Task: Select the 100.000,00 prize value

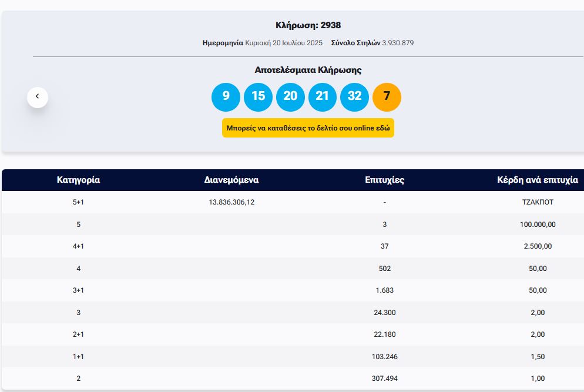Action: pos(538,225)
